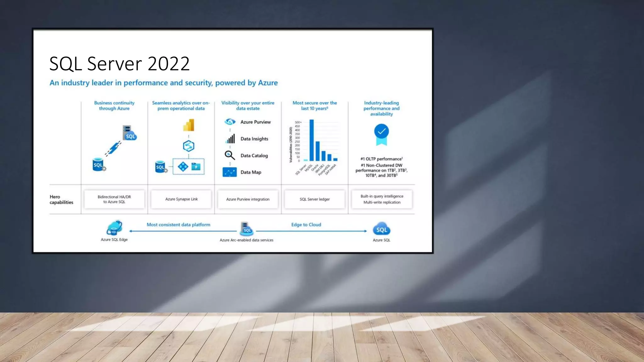Click the Azure Arc-enabled data services caption

tap(247, 240)
